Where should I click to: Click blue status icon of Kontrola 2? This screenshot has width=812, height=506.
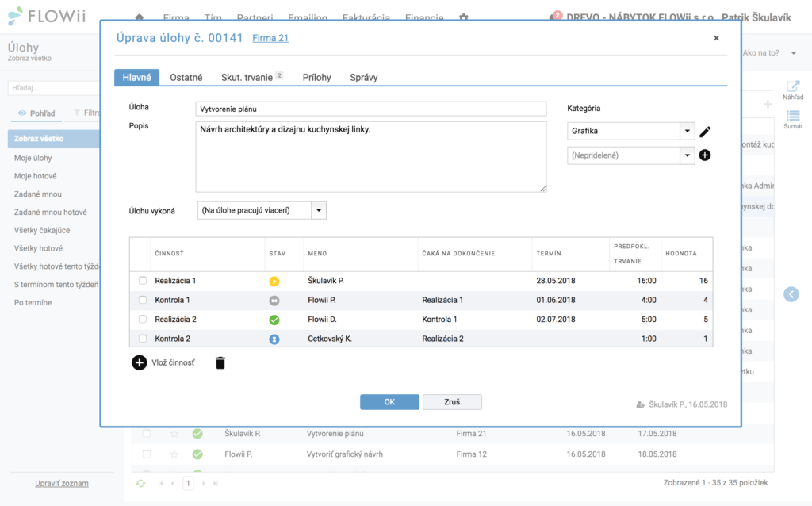[274, 339]
